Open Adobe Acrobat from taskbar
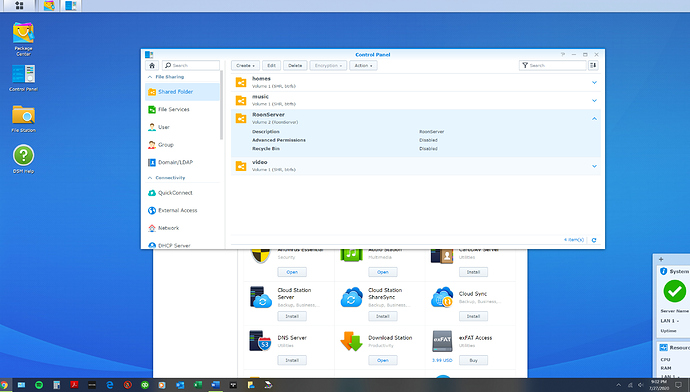 (x=74, y=385)
